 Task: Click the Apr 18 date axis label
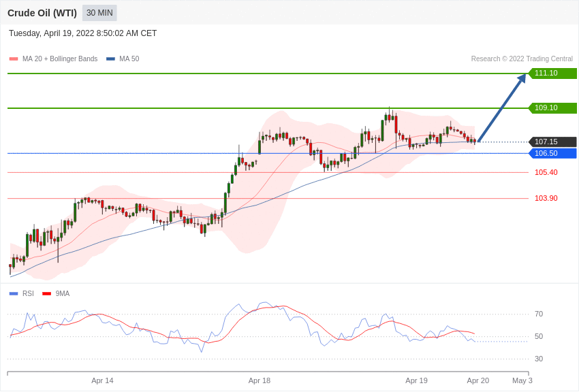pos(260,380)
